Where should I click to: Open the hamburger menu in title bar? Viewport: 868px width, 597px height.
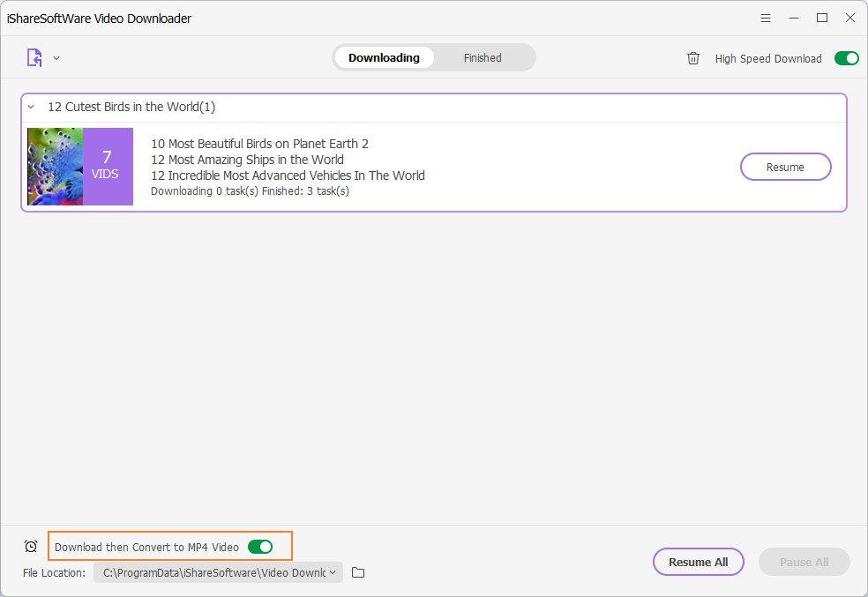(x=766, y=19)
